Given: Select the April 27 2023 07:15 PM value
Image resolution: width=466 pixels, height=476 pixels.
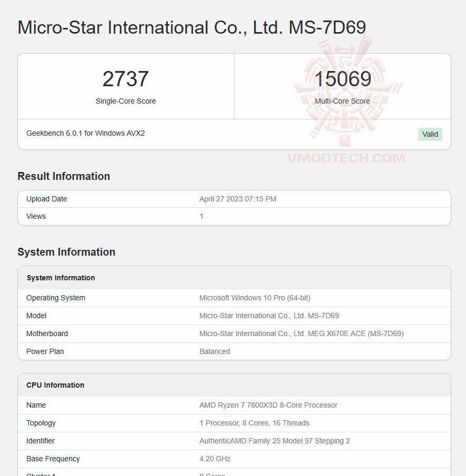Looking at the screenshot, I should click(238, 199).
